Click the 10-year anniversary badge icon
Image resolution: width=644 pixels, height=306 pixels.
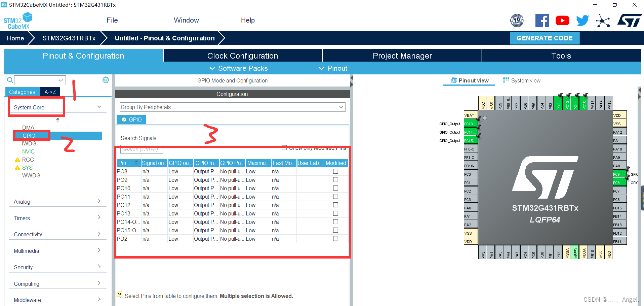[x=517, y=21]
